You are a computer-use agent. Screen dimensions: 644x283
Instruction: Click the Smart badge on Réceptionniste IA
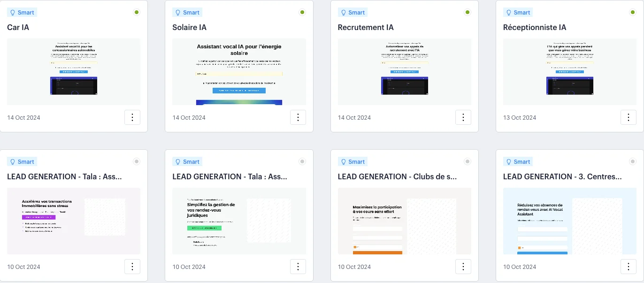pyautogui.click(x=518, y=13)
